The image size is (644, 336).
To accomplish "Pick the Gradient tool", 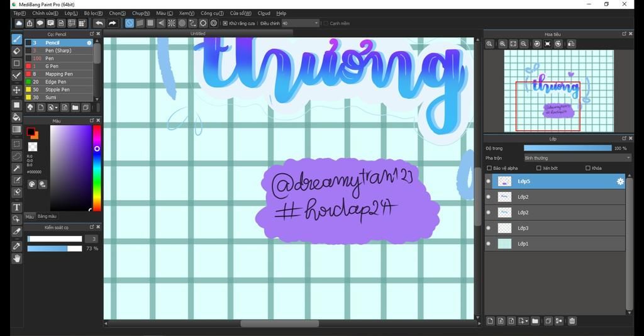I will (x=16, y=130).
